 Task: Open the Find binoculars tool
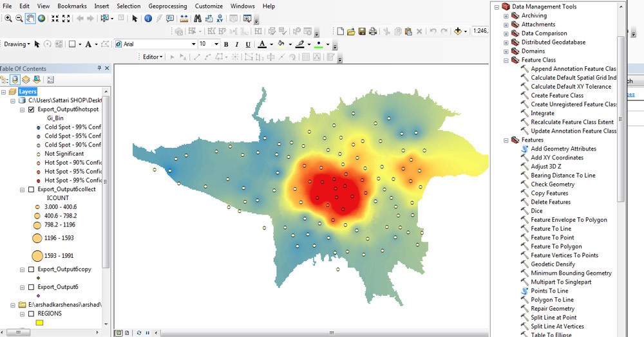click(x=198, y=19)
